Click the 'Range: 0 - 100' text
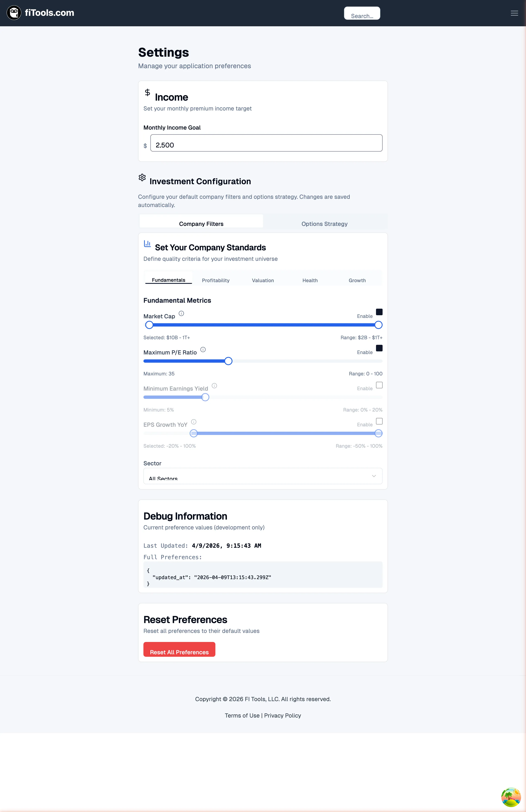The height and width of the screenshot is (812, 526). (366, 374)
